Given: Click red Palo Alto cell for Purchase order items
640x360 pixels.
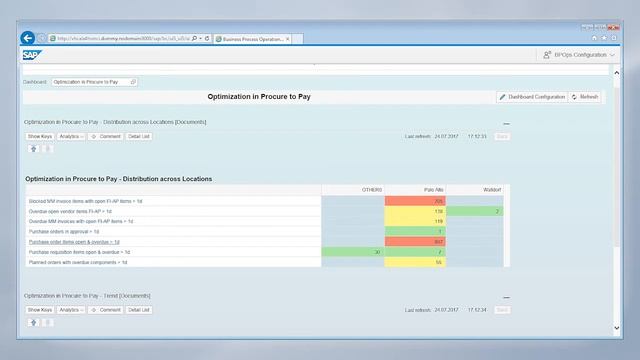Looking at the screenshot, I should 415,242.
